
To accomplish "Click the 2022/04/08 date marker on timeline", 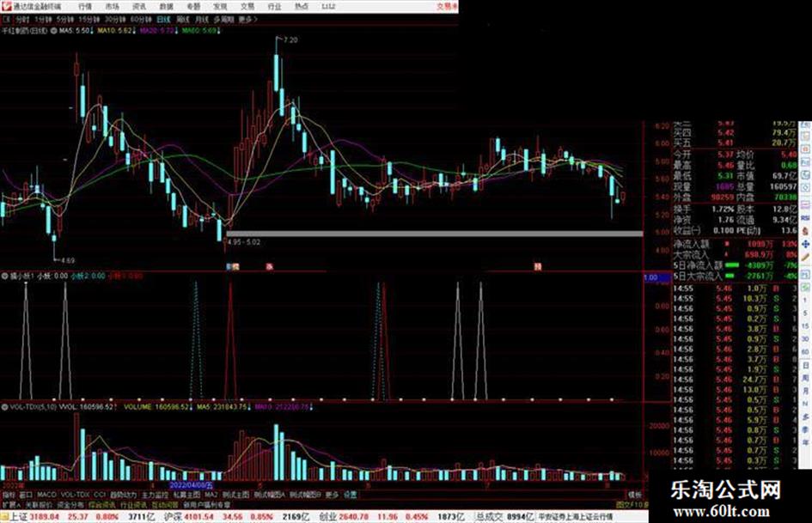I will (x=191, y=486).
